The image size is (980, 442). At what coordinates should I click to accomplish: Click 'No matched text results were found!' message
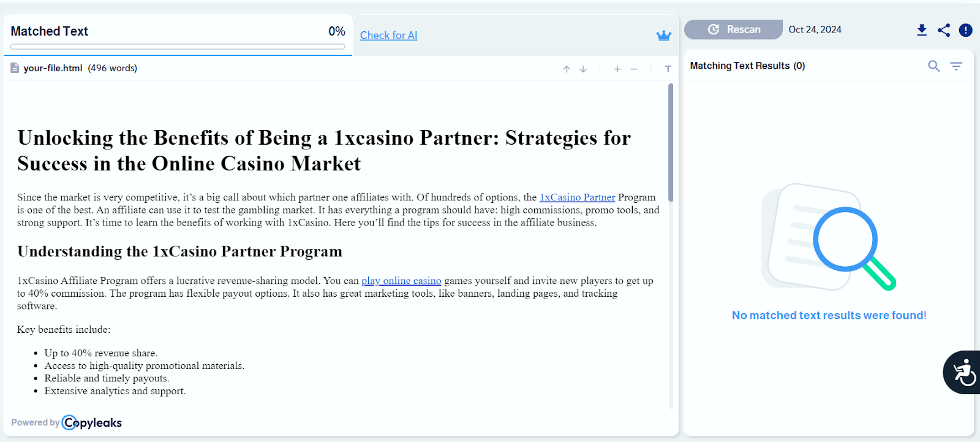829,315
